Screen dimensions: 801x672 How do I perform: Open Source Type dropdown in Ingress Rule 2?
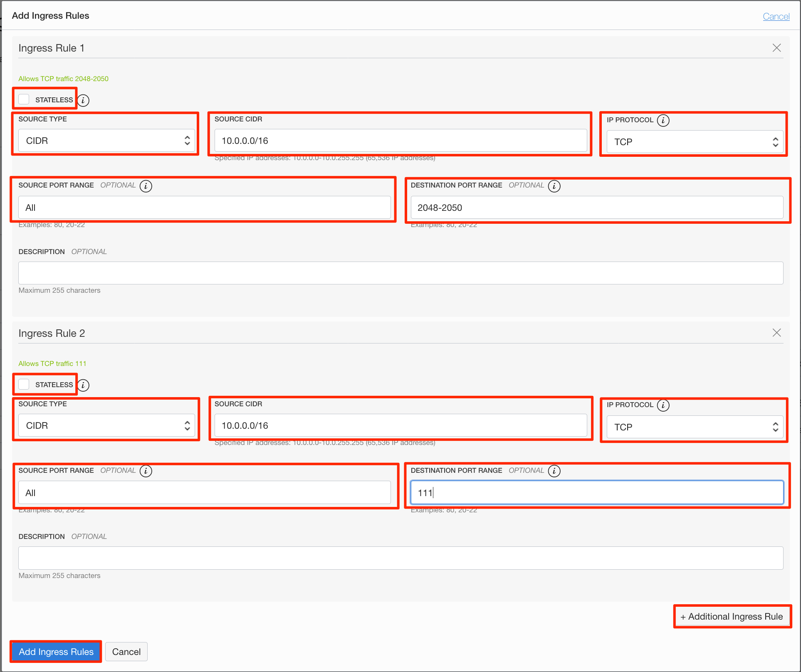[x=106, y=425]
